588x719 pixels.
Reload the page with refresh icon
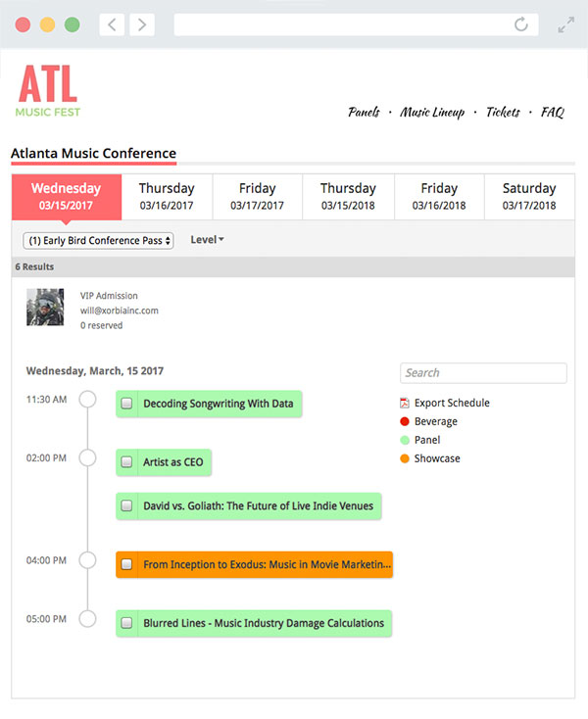pyautogui.click(x=521, y=24)
